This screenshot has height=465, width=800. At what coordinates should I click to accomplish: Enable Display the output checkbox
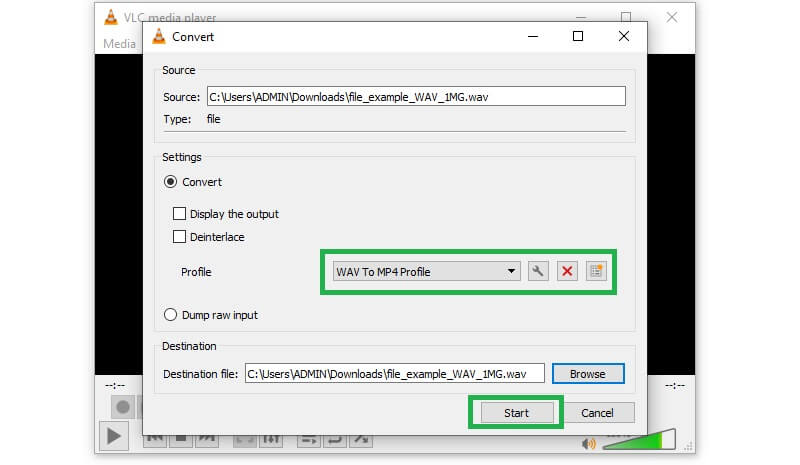180,214
